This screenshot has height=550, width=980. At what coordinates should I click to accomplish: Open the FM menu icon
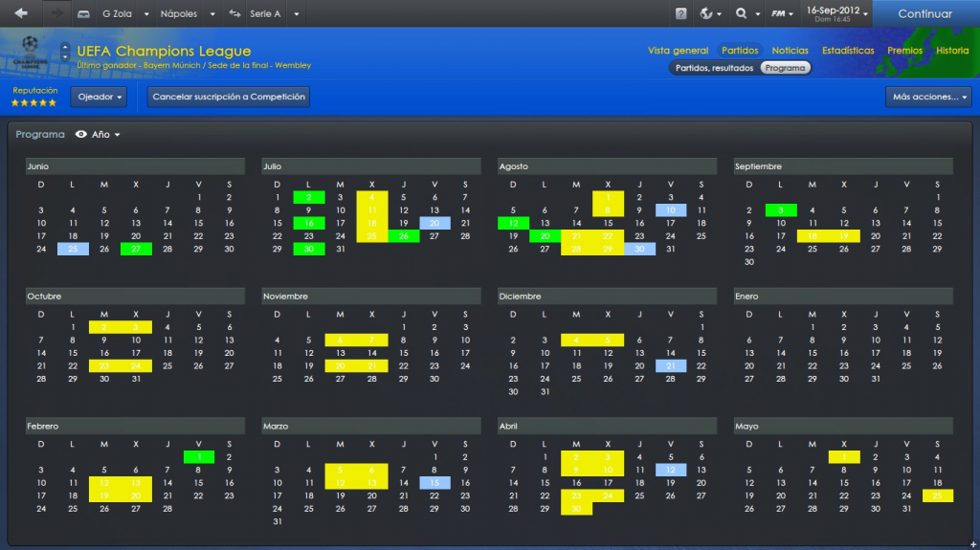[x=778, y=13]
